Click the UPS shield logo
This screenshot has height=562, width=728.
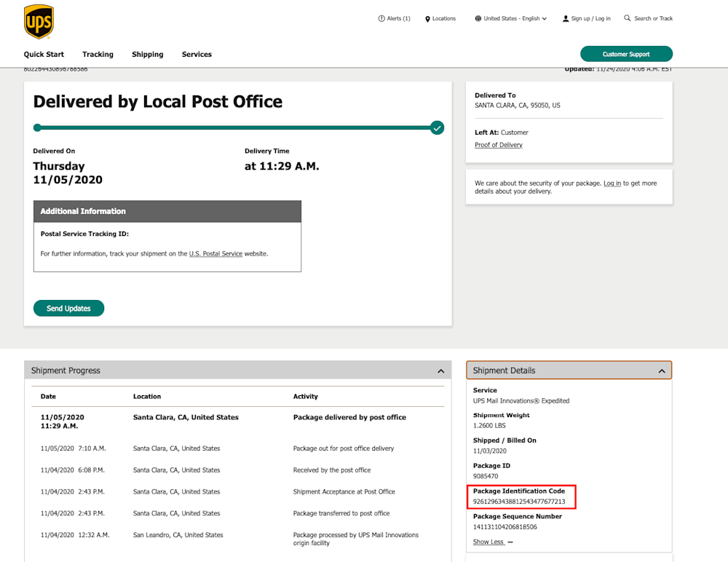click(39, 22)
